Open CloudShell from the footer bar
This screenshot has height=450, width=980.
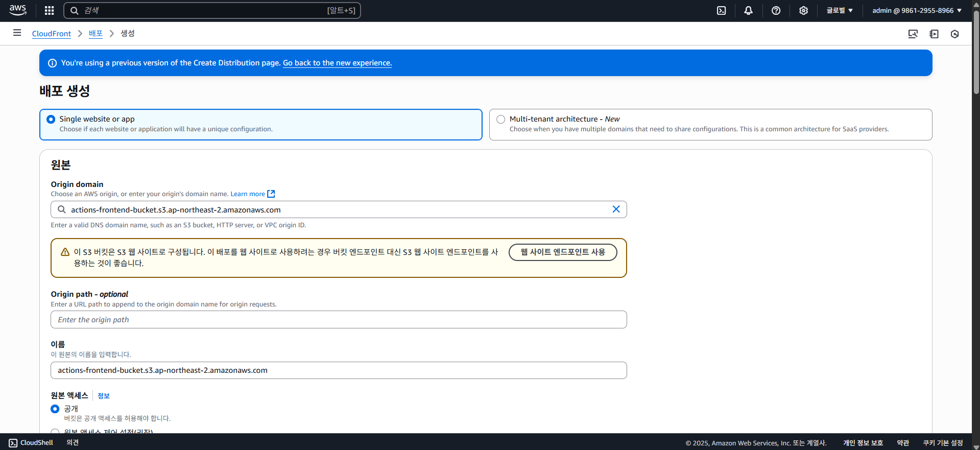click(31, 442)
